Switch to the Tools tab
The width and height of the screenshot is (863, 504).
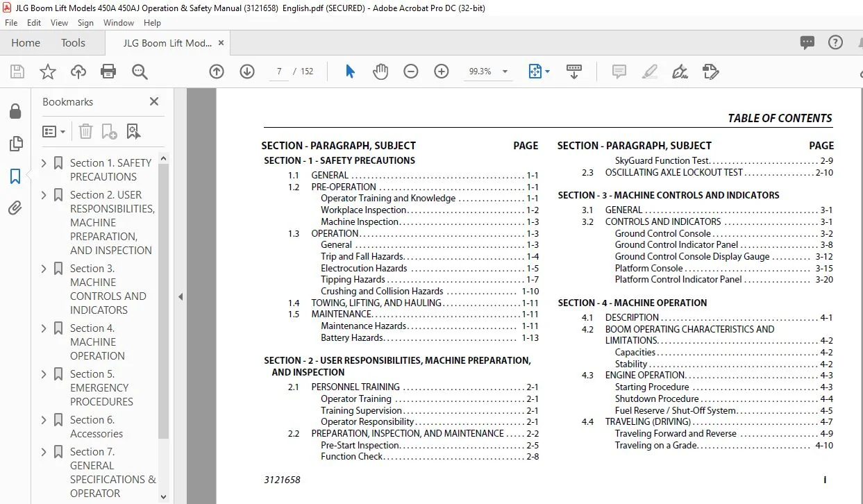73,42
